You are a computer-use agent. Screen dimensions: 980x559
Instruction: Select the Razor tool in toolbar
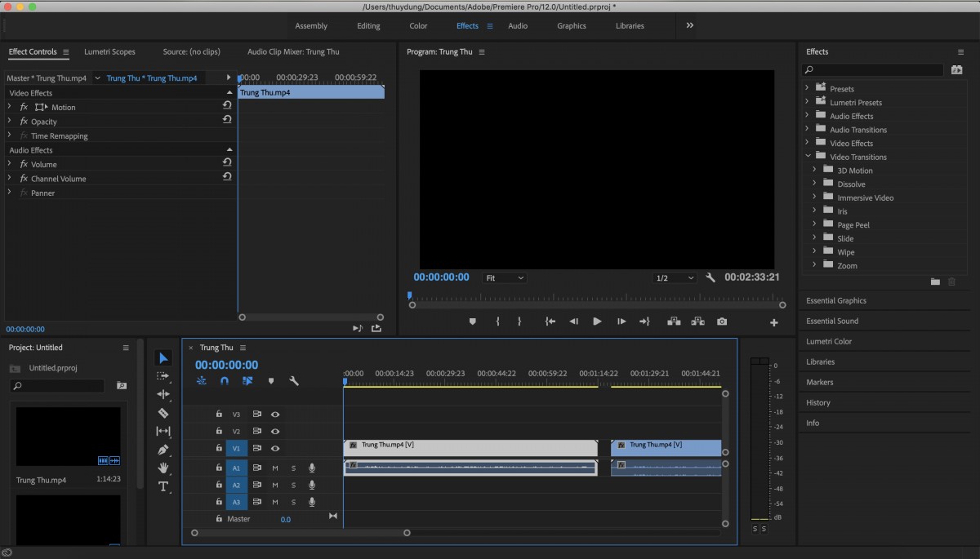163,413
